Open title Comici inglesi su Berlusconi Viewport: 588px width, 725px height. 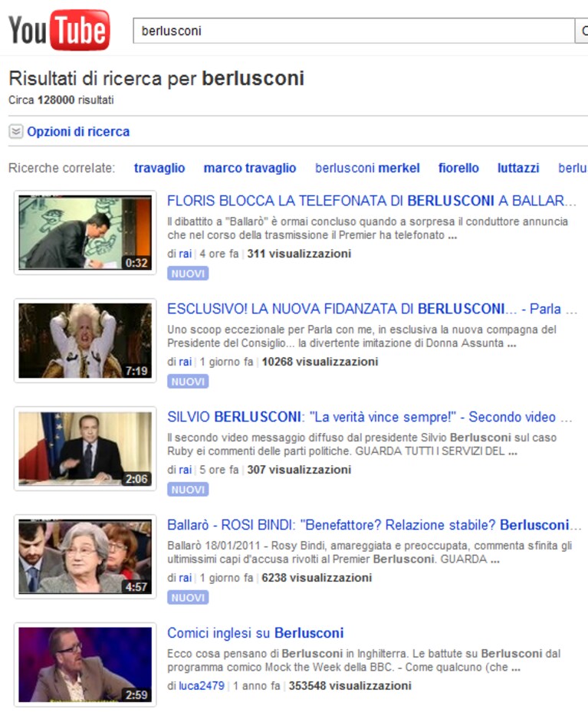pyautogui.click(x=255, y=633)
